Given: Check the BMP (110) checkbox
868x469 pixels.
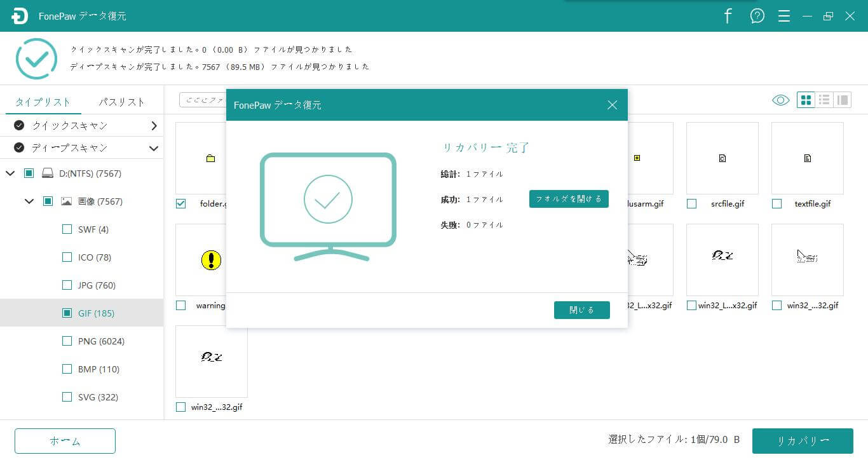Looking at the screenshot, I should coord(67,369).
